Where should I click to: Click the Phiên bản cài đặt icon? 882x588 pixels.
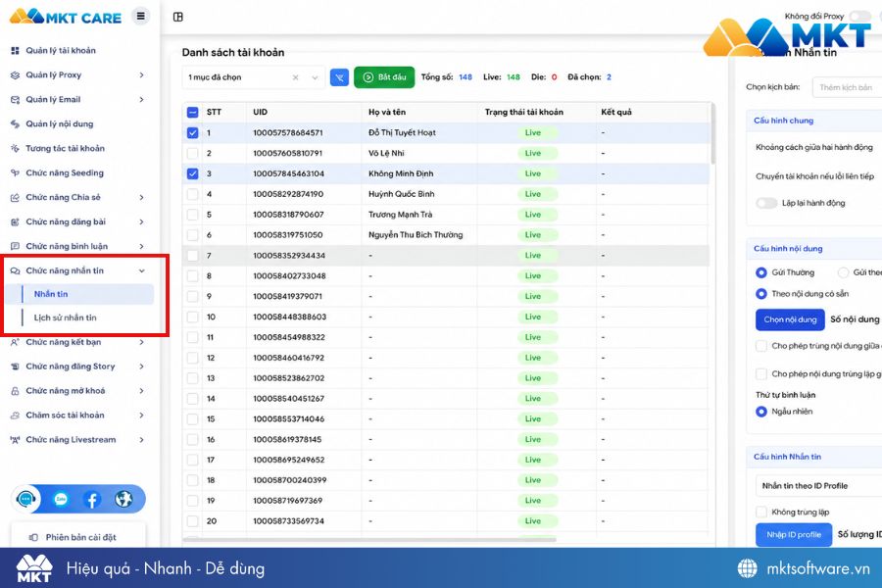pyautogui.click(x=33, y=537)
